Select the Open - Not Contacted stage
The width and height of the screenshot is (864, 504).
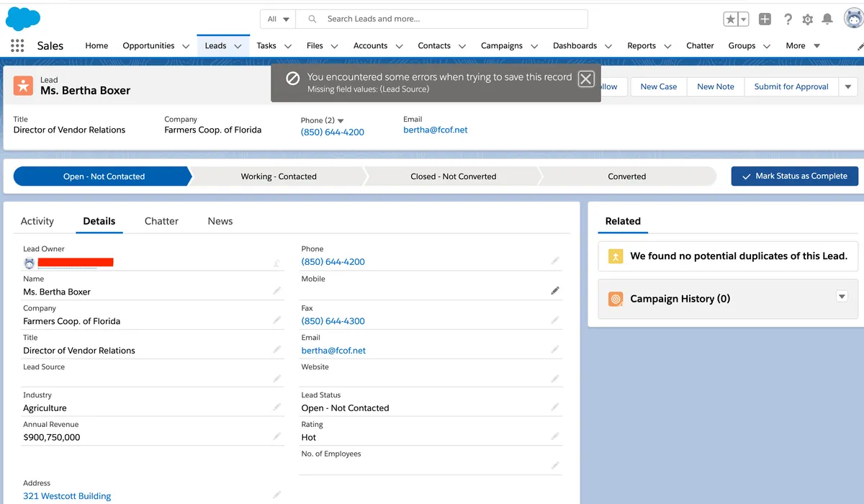pyautogui.click(x=104, y=176)
